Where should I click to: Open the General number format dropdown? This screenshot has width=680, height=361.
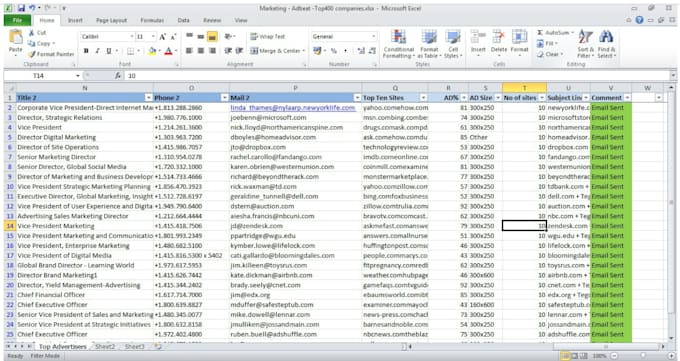(x=373, y=37)
